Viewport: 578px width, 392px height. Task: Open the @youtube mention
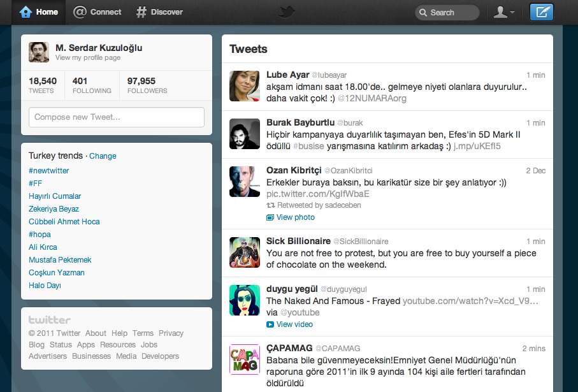click(x=300, y=312)
